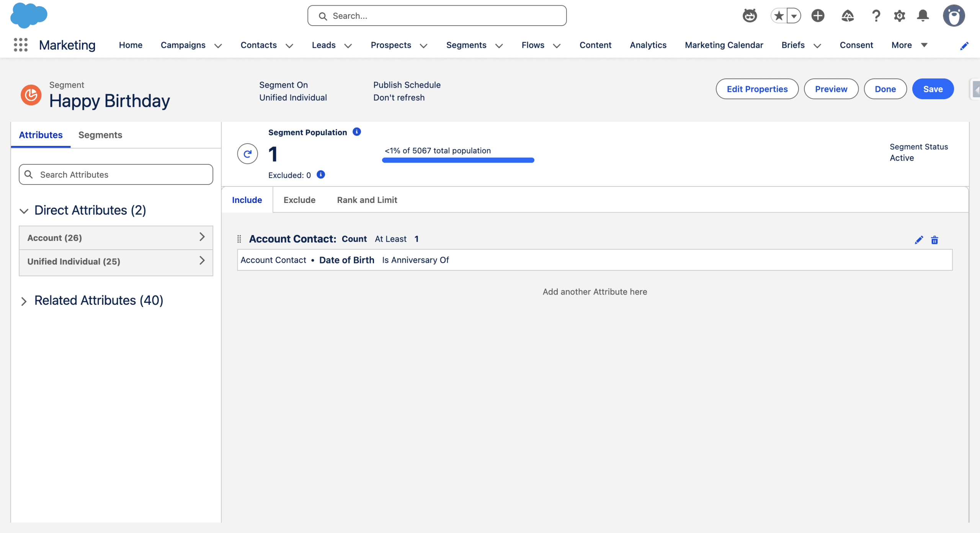
Task: Click the global create plus icon
Action: click(818, 16)
